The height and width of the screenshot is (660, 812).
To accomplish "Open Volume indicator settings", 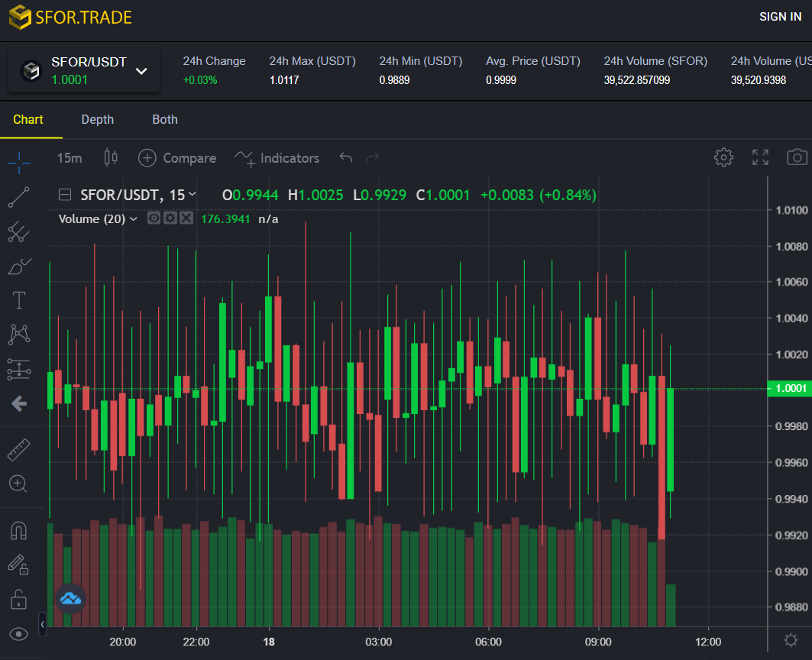I will point(170,218).
